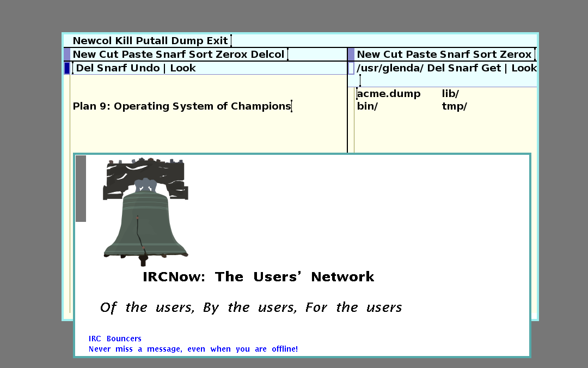Open the tmp/ directory entry

point(455,106)
